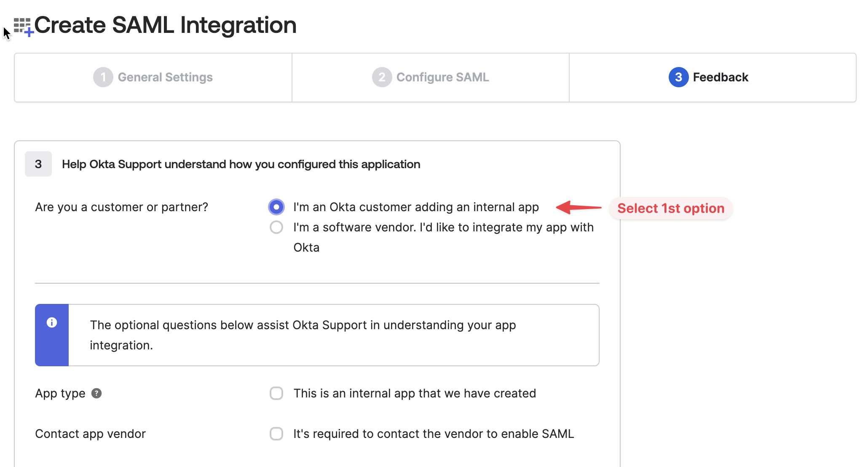
Task: Click the 'Create SAML Integration' heading
Action: coord(165,25)
